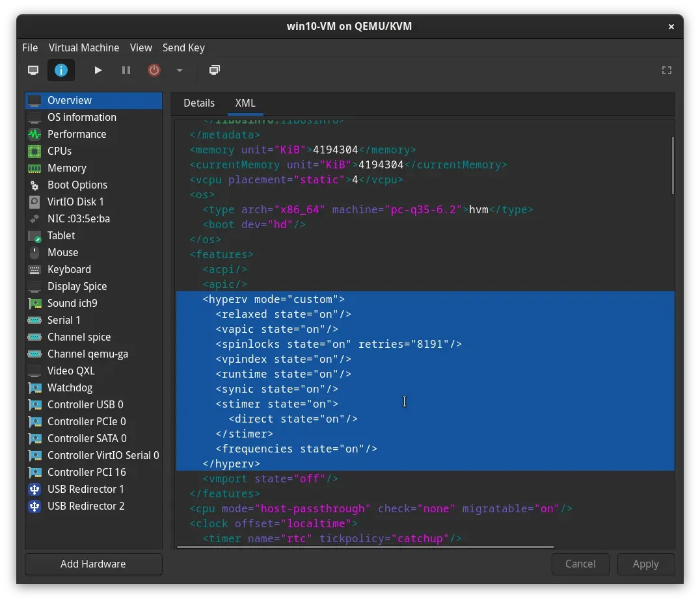Open the Send Key menu
Image resolution: width=700 pixels, height=602 pixels.
183,47
